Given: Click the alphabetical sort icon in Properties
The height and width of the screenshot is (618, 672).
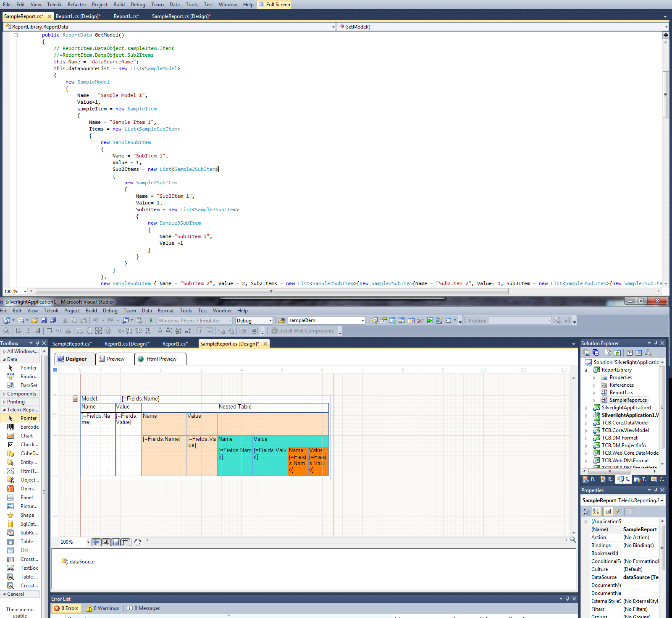Looking at the screenshot, I should pos(596,511).
